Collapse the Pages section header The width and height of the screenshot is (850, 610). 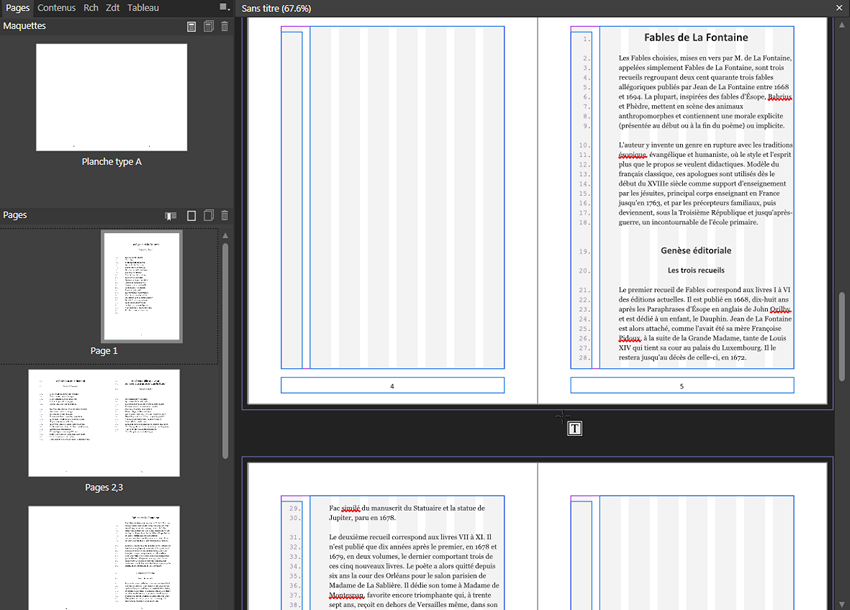tap(15, 215)
